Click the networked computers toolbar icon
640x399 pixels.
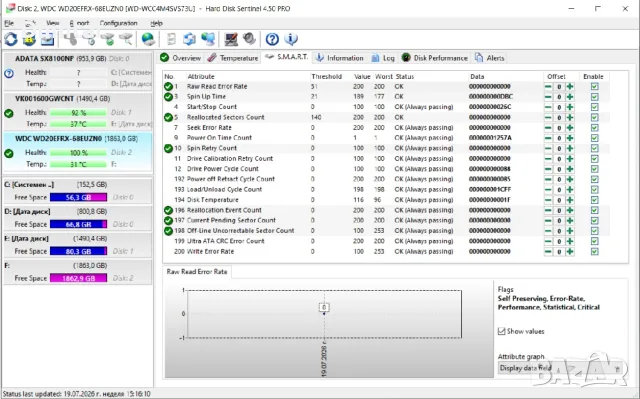(x=208, y=39)
